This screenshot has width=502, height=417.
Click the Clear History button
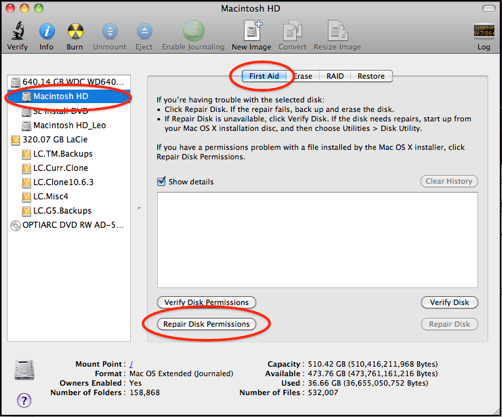coord(449,181)
